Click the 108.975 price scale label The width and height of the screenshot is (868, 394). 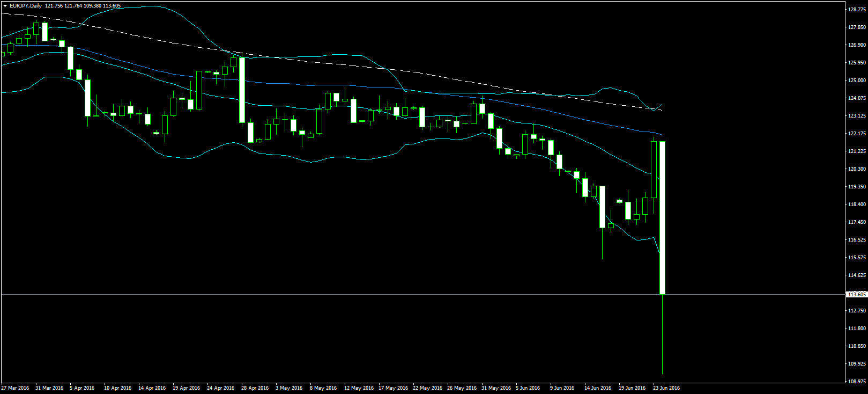click(857, 382)
